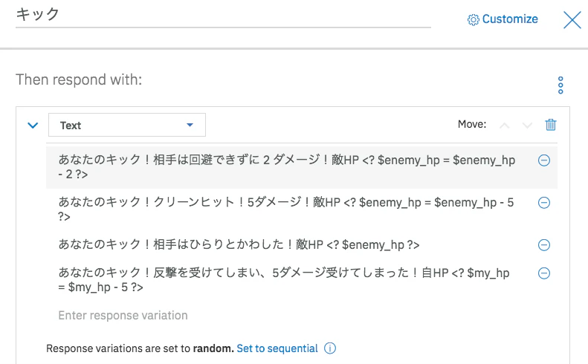
Task: Remove the dodged kick response variation
Action: [543, 245]
